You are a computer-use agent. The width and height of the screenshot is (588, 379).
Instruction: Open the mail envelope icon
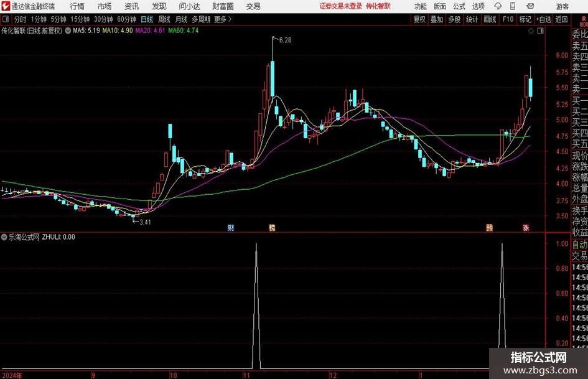(x=530, y=6)
